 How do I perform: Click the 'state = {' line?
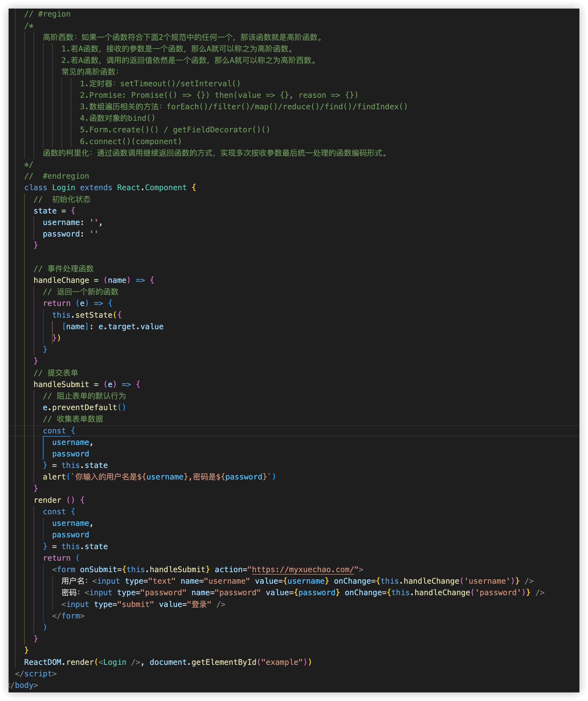[54, 211]
